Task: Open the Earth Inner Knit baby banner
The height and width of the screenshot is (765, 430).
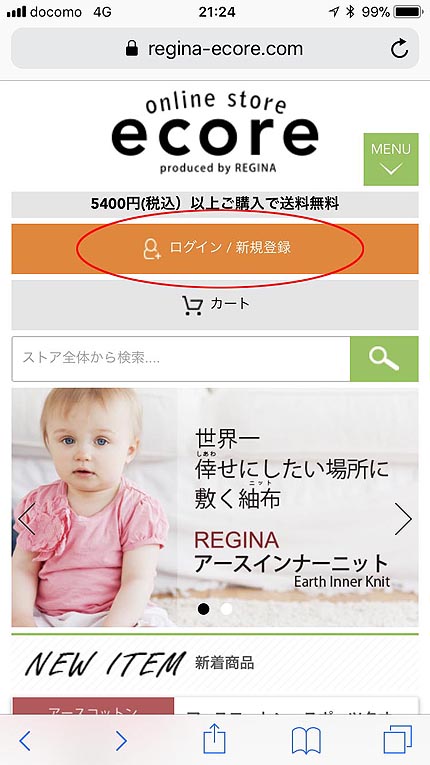Action: click(x=215, y=507)
